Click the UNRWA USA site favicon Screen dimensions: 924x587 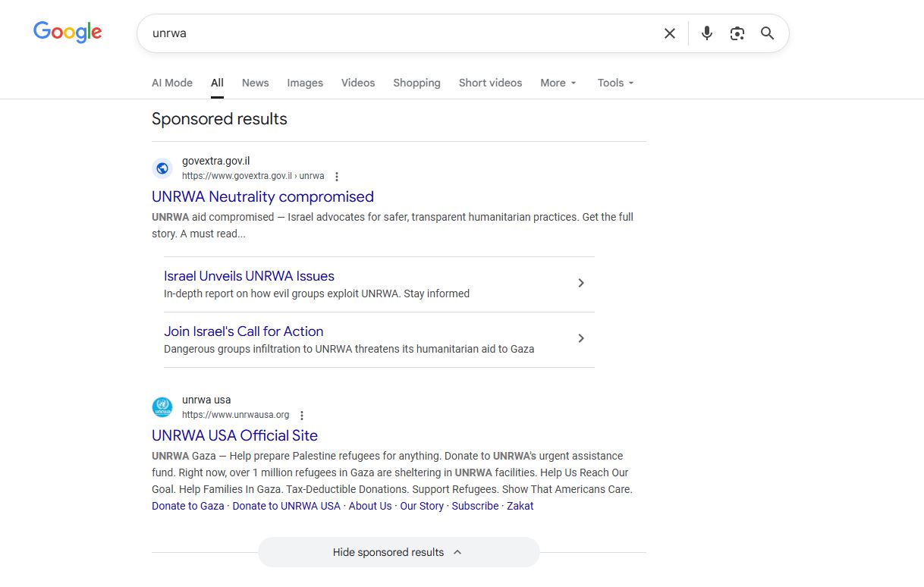coord(162,407)
